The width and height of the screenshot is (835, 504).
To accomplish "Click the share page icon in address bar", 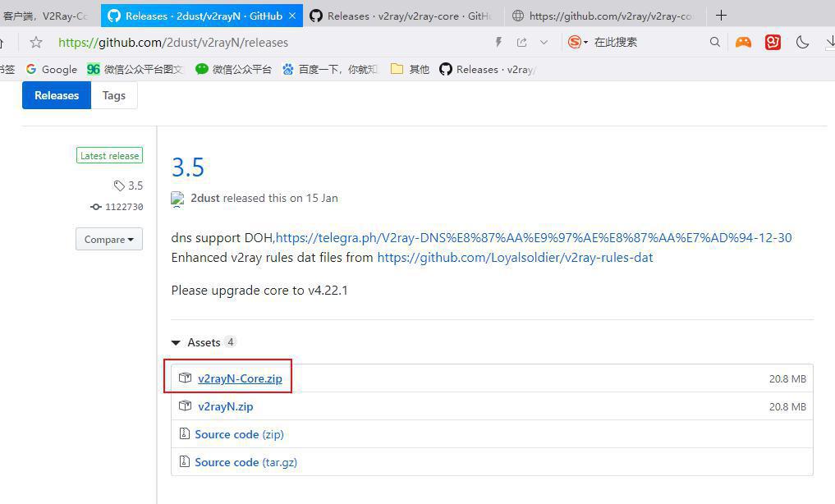I will point(522,42).
